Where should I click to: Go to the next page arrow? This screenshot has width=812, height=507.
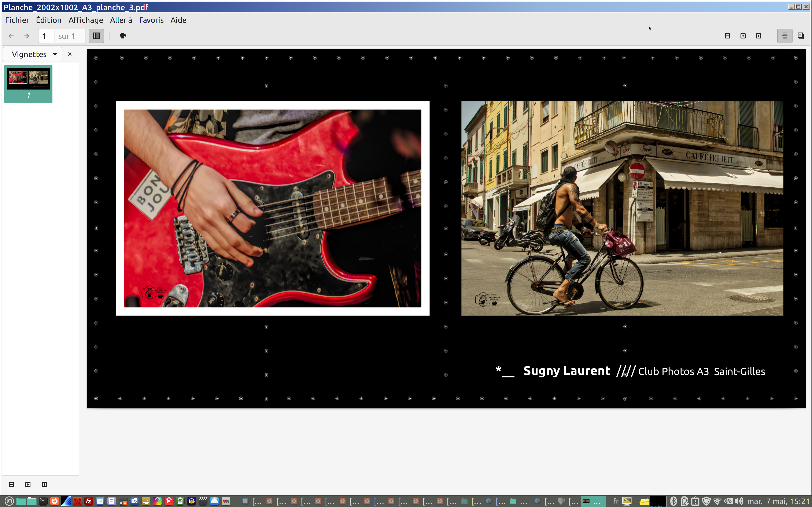tap(26, 36)
